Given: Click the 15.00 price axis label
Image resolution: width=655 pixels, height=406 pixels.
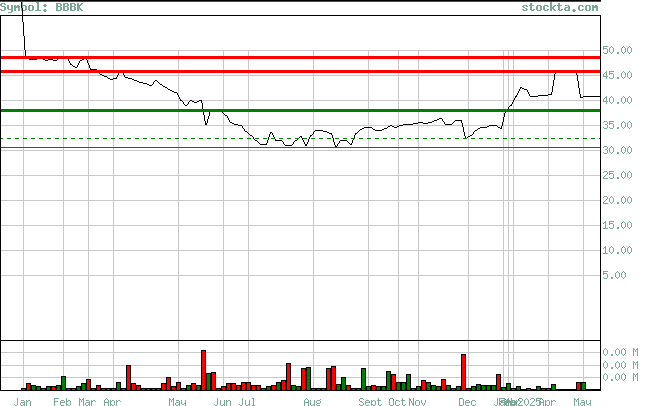Looking at the screenshot, I should [x=617, y=226].
